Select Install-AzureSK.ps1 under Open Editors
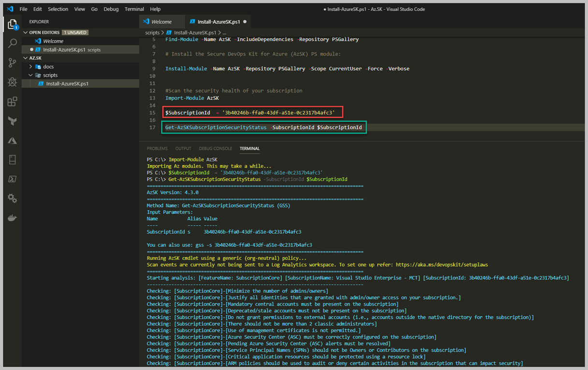Viewport: 588px width, 370px height. [x=81, y=50]
